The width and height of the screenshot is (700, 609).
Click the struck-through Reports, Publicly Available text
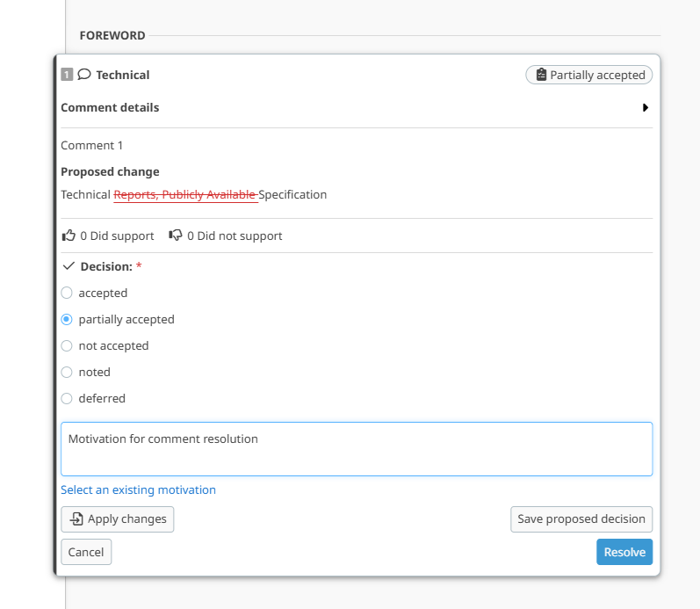[x=185, y=195]
